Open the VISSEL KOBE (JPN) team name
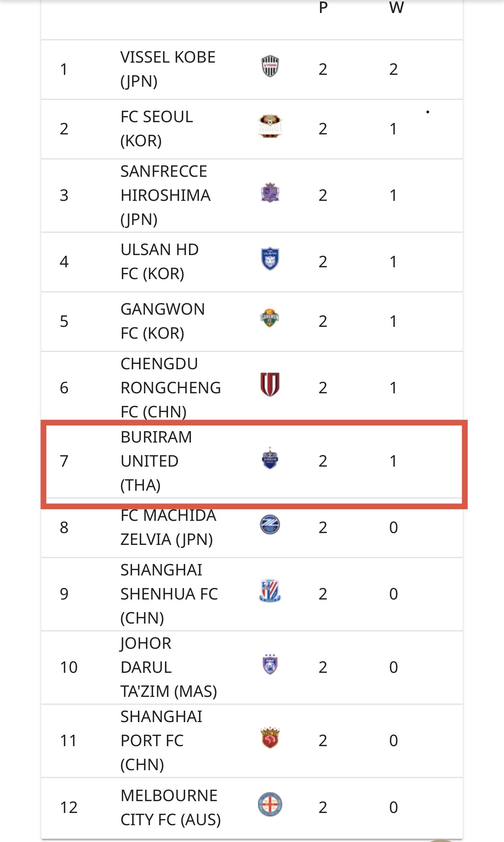 pyautogui.click(x=168, y=69)
